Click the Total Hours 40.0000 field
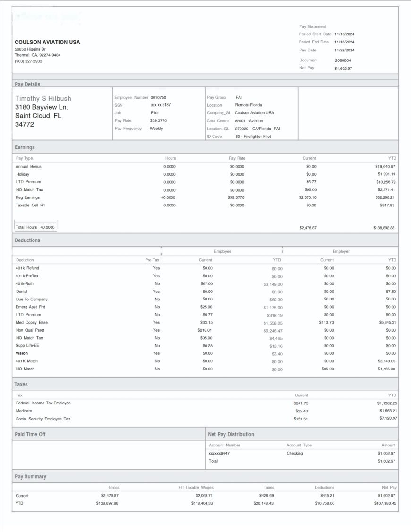 coord(34,226)
